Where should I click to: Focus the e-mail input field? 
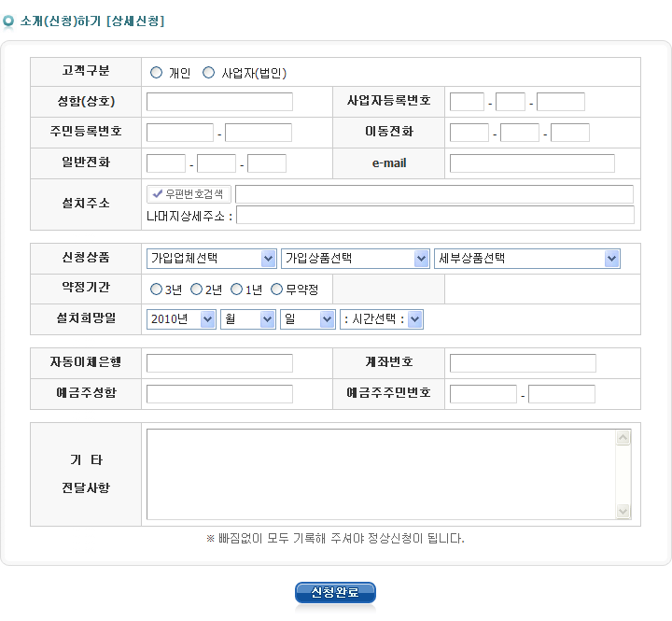(532, 163)
